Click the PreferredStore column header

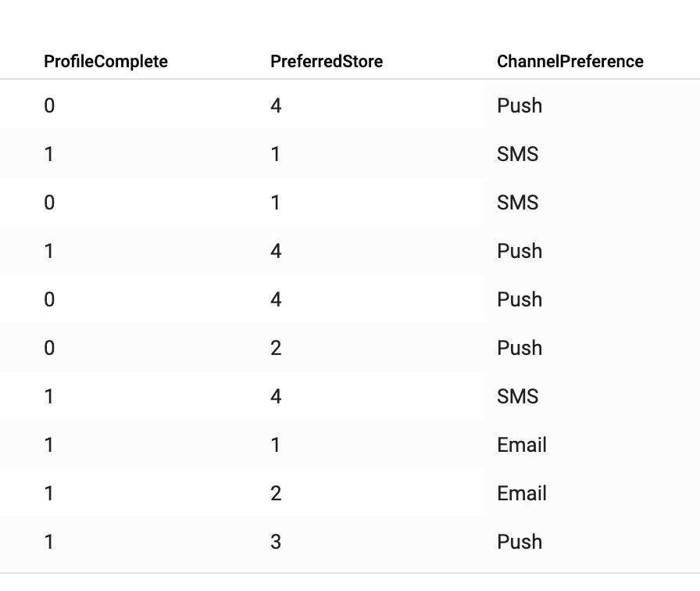pyautogui.click(x=327, y=62)
